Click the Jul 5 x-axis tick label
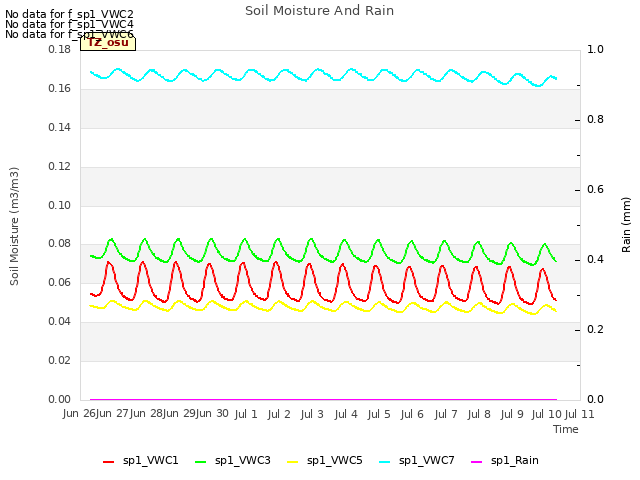Screen dimensions: 640x480 point(379,414)
